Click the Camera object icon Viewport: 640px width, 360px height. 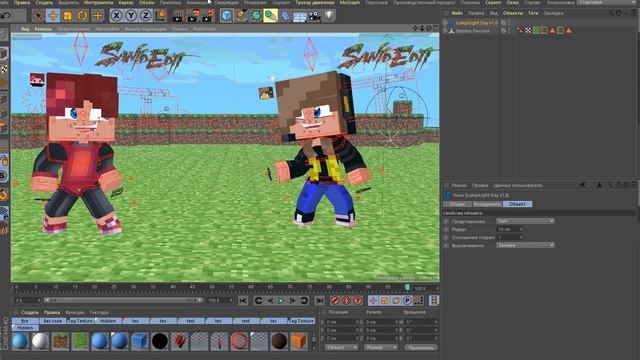click(314, 16)
